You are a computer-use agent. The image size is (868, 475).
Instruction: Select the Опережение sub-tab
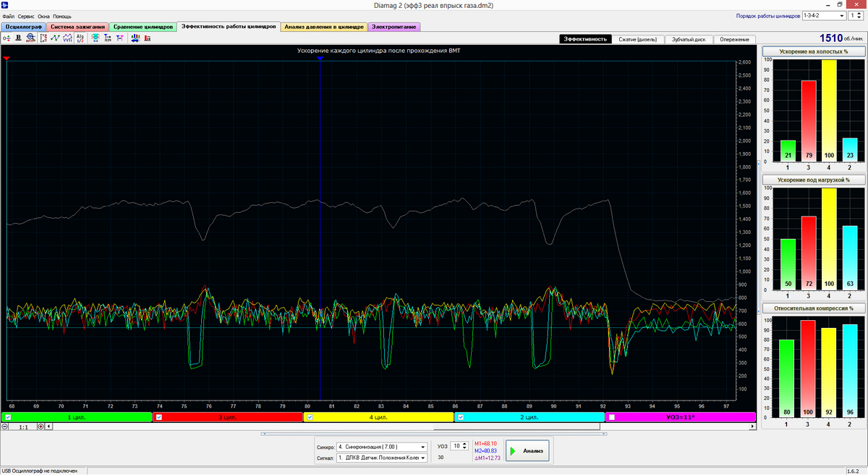pos(736,39)
